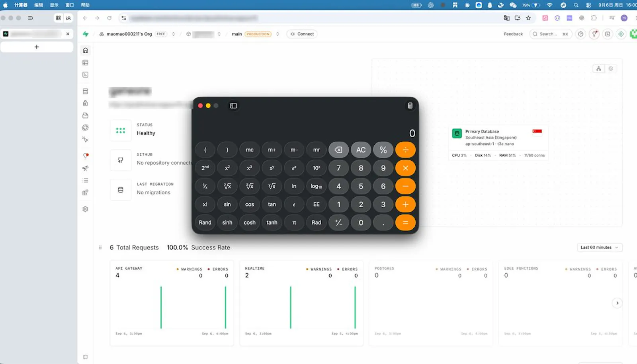637x364 pixels.
Task: Open the Realtime cursor icon in sidebar
Action: pyautogui.click(x=85, y=140)
